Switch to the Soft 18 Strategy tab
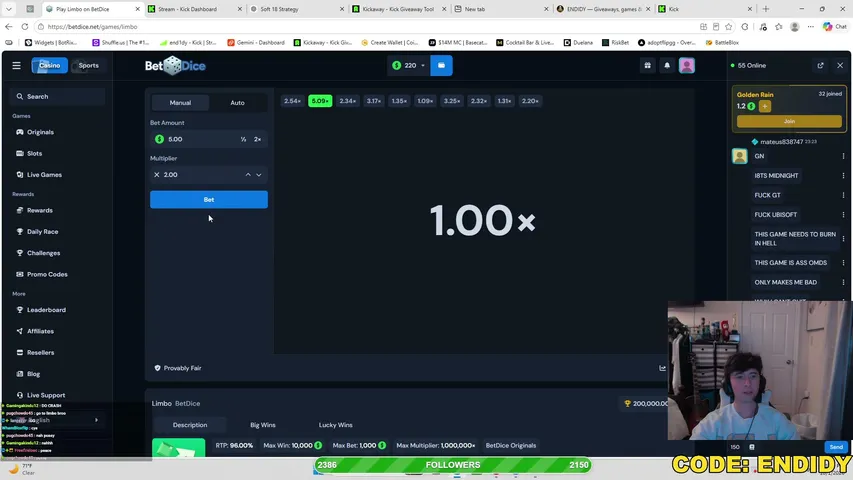This screenshot has width=853, height=480. click(297, 9)
